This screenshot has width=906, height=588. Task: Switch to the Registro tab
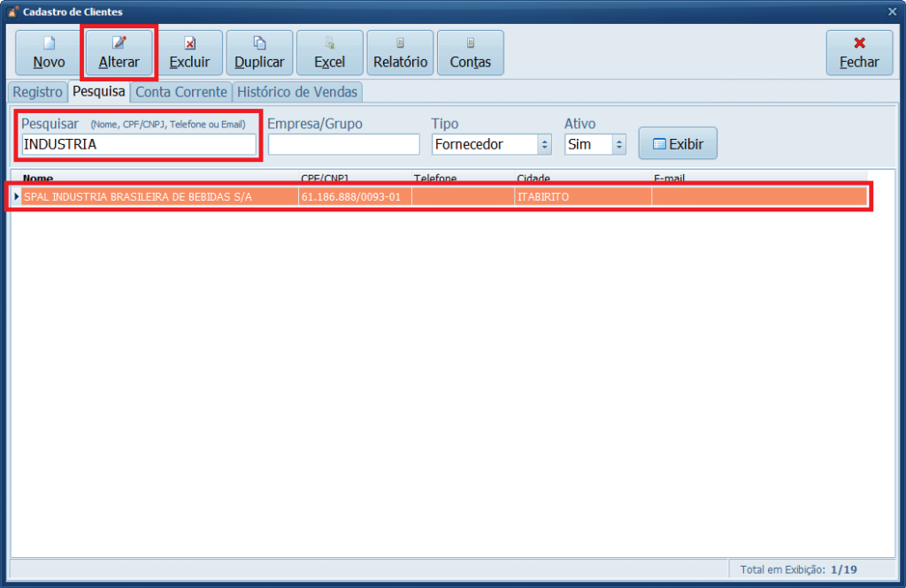point(37,92)
